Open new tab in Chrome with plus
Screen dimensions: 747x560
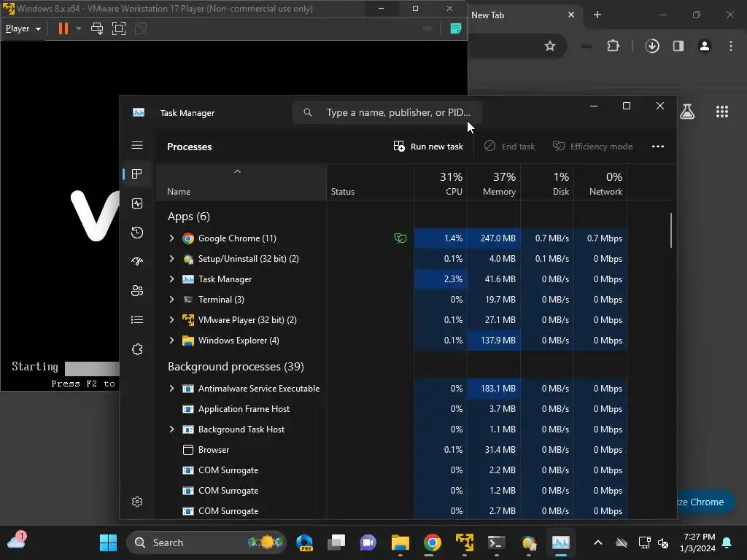pyautogui.click(x=597, y=15)
